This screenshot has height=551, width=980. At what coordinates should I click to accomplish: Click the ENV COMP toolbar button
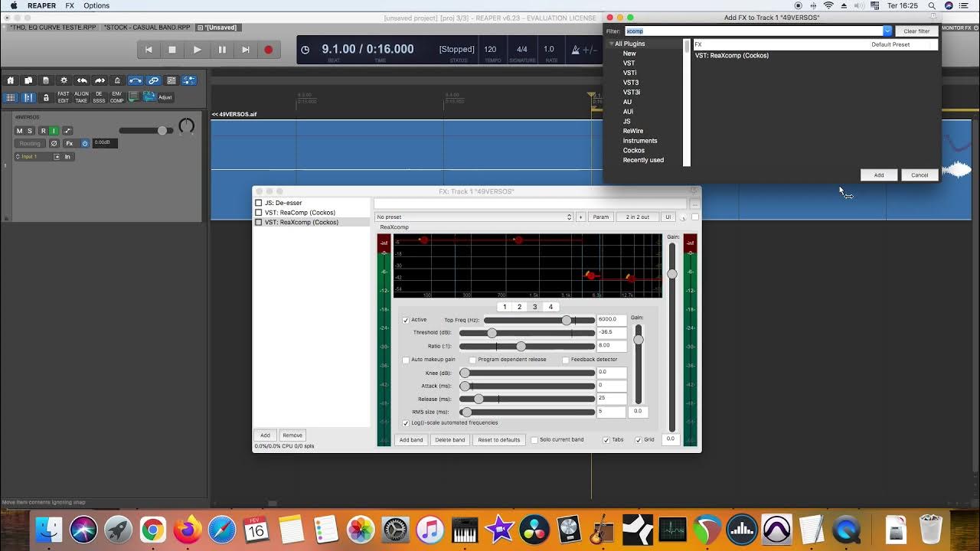tap(116, 97)
